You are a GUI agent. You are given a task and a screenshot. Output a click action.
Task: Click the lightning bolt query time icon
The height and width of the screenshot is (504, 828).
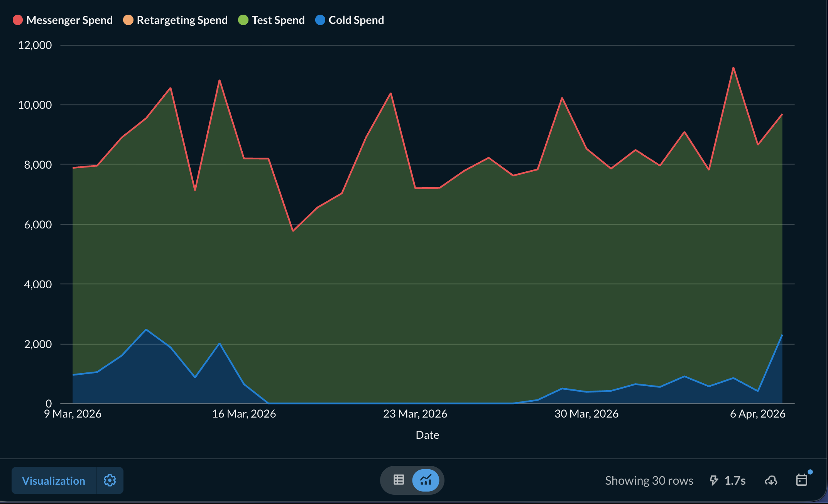pos(714,480)
